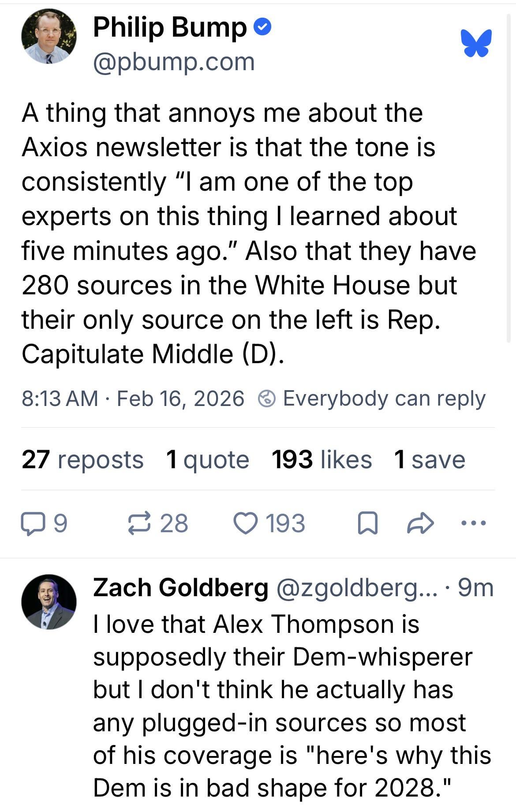View the 1 save count

430,459
